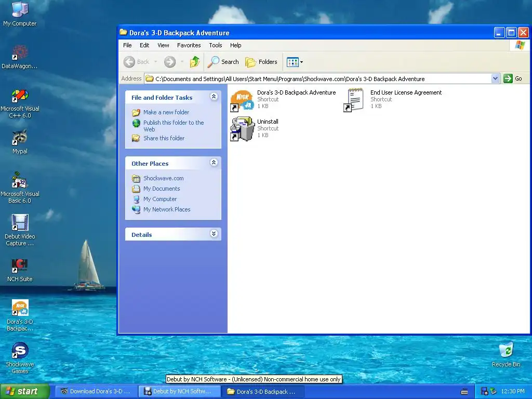Click the network tray icon beside the clock
Image resolution: width=532 pixels, height=399 pixels.
click(493, 391)
